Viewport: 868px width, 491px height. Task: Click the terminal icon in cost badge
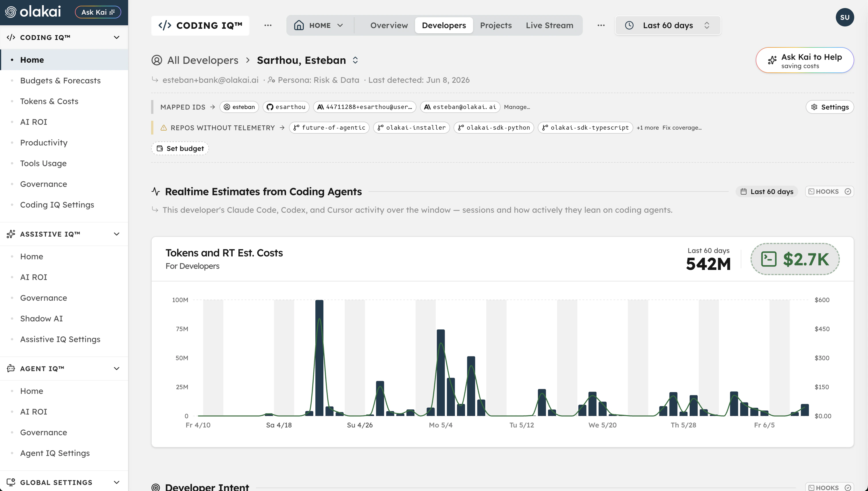[769, 259]
